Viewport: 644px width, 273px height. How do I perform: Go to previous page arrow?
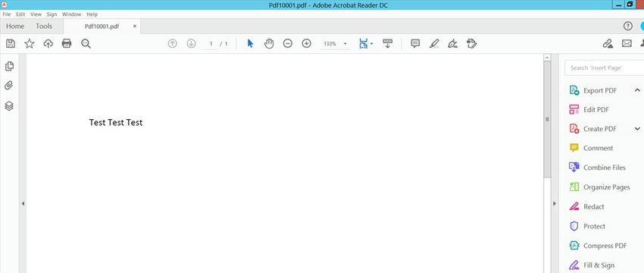(x=173, y=43)
